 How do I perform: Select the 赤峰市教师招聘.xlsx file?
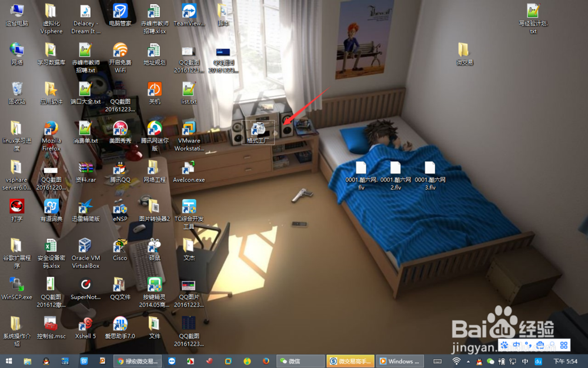point(155,19)
